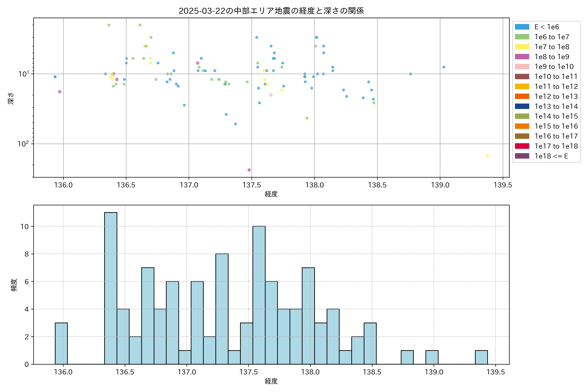The height and width of the screenshot is (392, 588).
Task: Click the yellow 1e7 to 1e8 legend swatch
Action: pos(522,47)
